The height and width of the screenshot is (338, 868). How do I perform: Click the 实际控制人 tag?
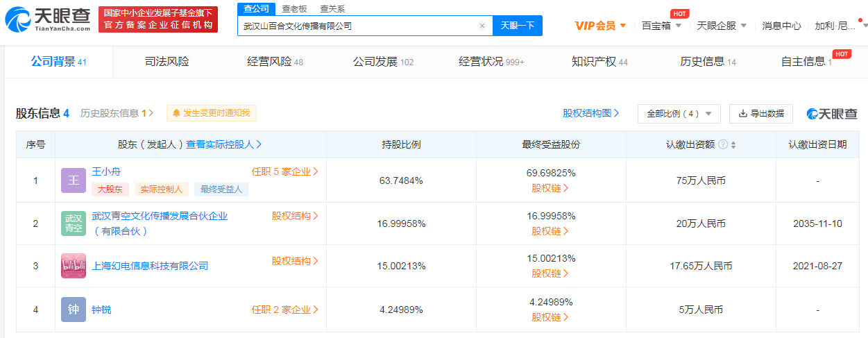pos(160,189)
